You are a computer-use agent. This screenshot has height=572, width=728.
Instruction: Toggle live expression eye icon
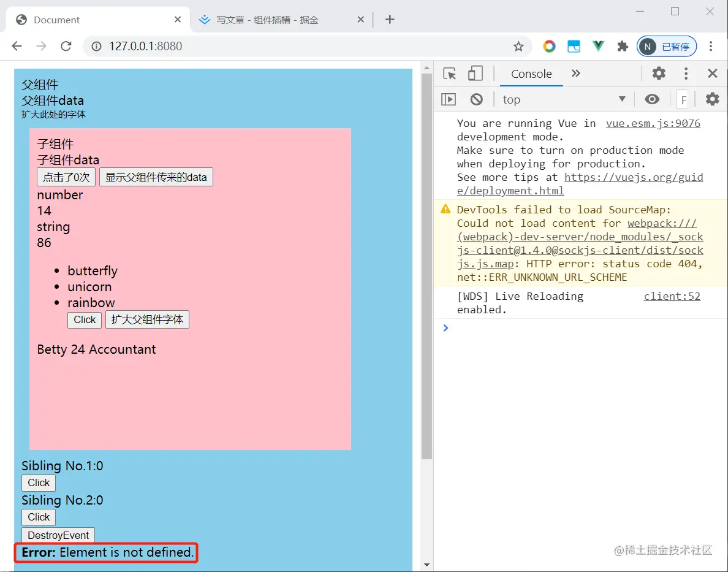(652, 99)
